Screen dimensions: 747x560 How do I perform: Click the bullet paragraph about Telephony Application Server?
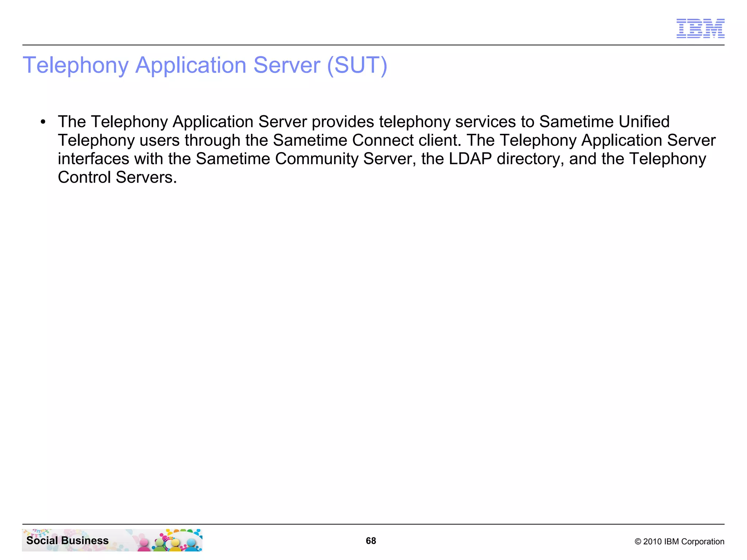pos(387,149)
